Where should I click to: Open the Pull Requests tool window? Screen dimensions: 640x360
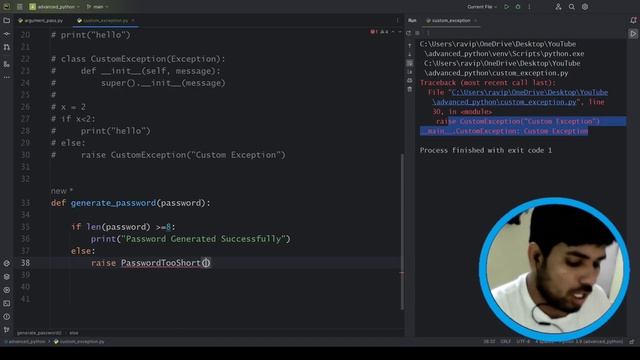(7, 47)
